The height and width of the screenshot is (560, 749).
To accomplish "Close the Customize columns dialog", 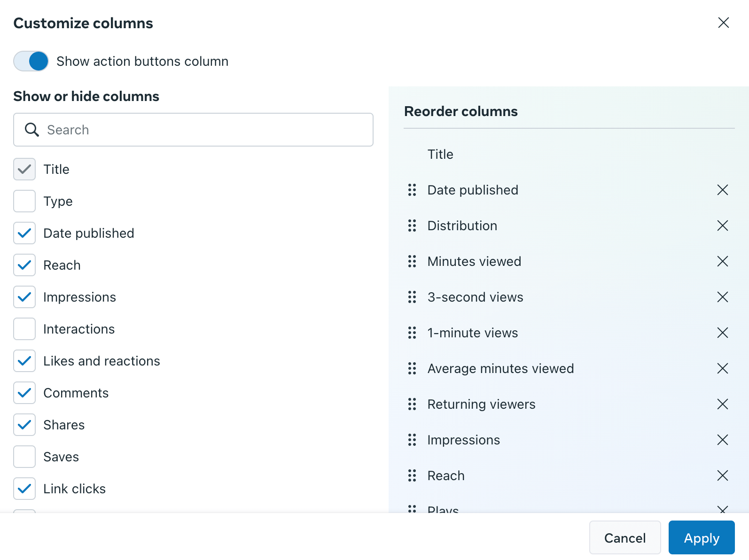I will click(723, 23).
